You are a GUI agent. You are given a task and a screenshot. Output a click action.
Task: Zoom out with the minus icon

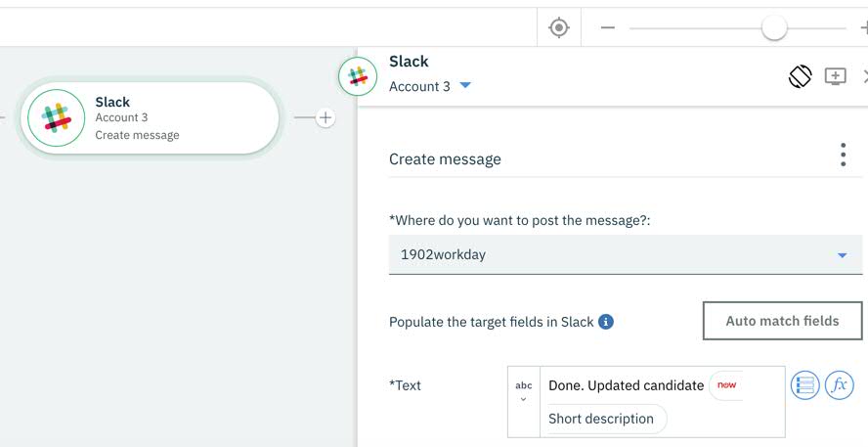pos(608,27)
